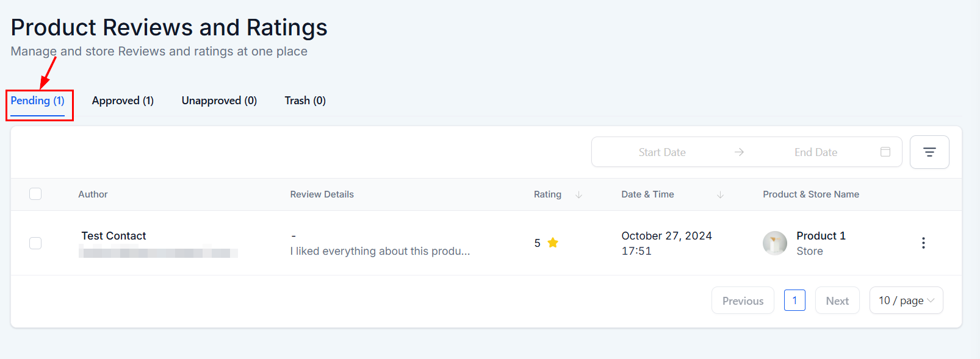980x359 pixels.
Task: Check the Test Contact review row checkbox
Action: 35,243
